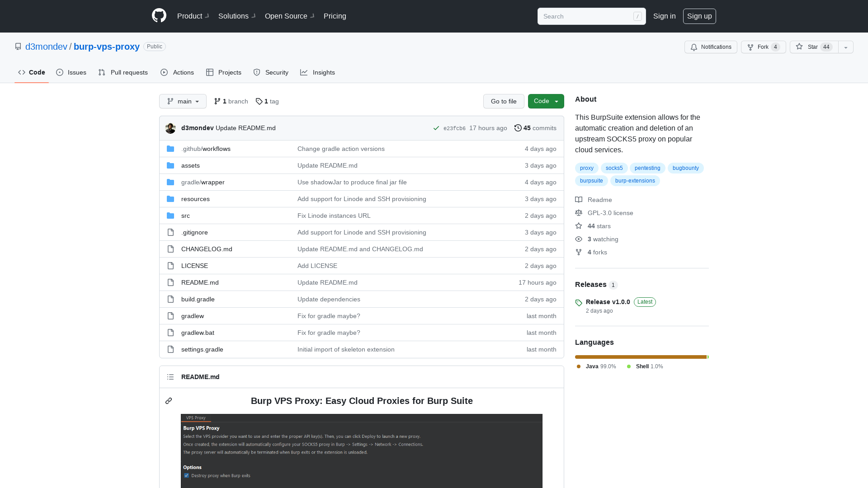Image resolution: width=868 pixels, height=488 pixels.
Task: Select the Release v1.0.0 link
Action: (x=608, y=301)
